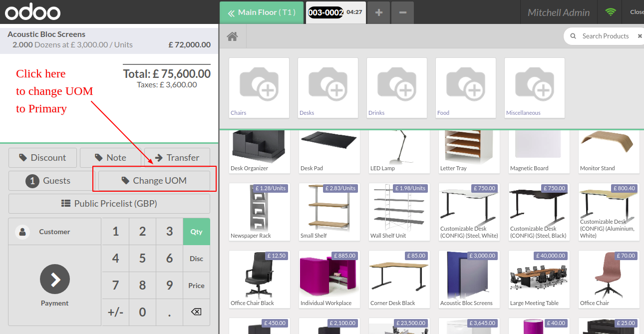Click the Change UOM button
This screenshot has width=644, height=334.
click(154, 181)
